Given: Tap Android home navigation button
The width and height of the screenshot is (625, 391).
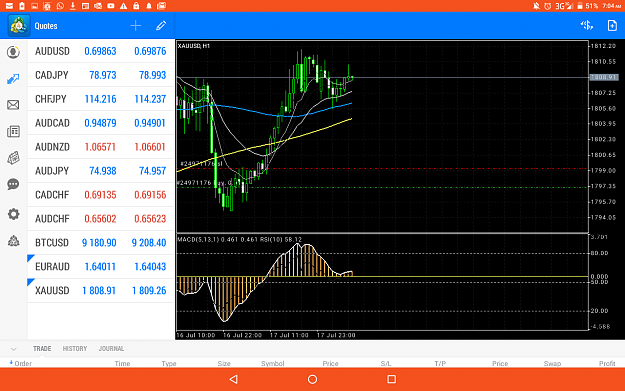Looking at the screenshot, I should click(x=312, y=379).
